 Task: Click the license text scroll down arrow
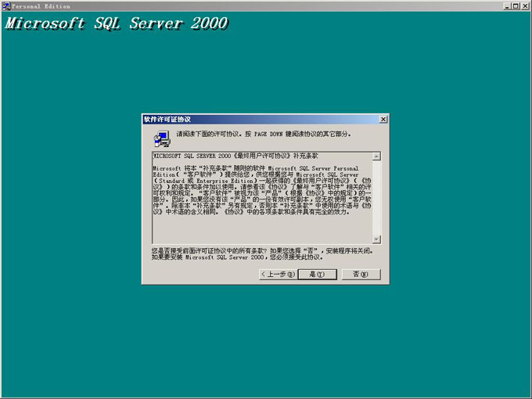[376, 239]
